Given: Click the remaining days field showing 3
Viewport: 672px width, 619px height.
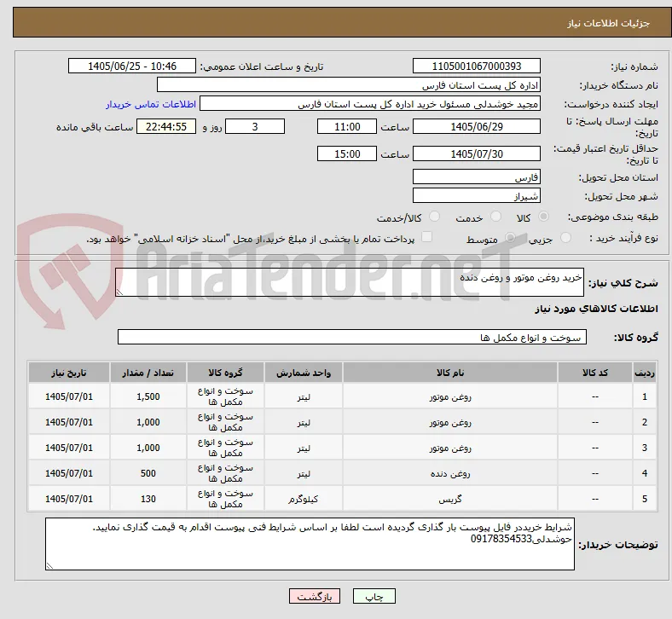Looking at the screenshot, I should tap(255, 126).
